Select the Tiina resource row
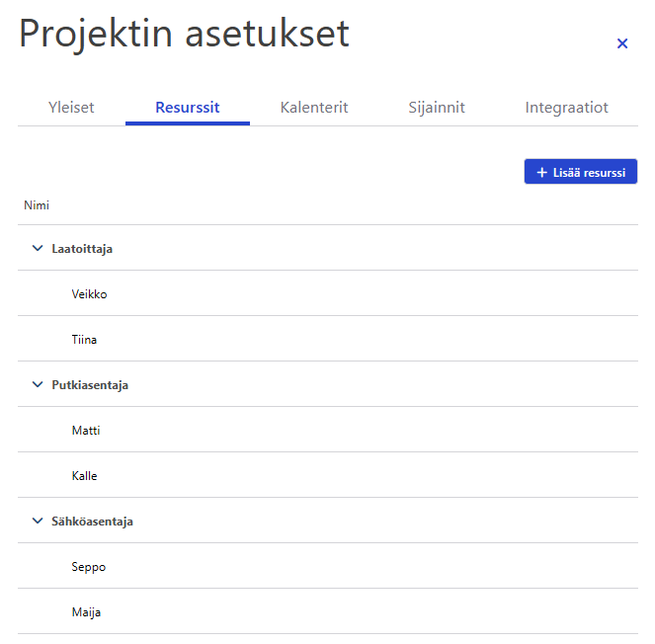655x644 pixels. click(85, 340)
